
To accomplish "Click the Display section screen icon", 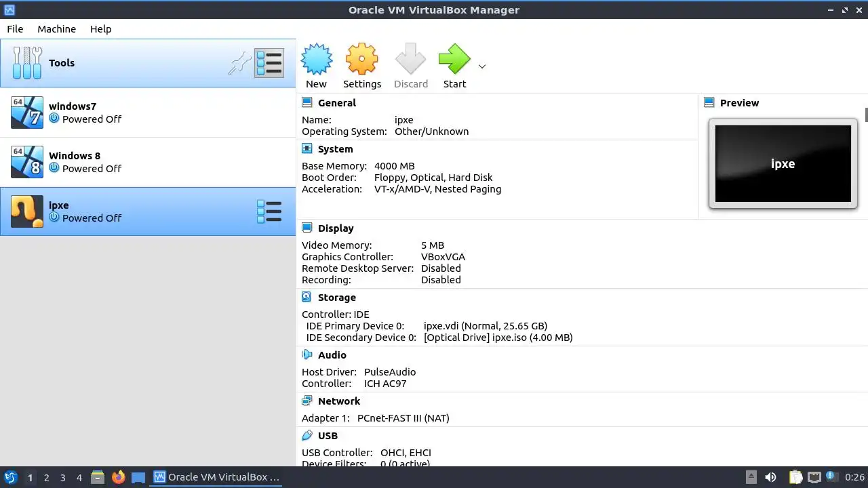I will click(307, 228).
